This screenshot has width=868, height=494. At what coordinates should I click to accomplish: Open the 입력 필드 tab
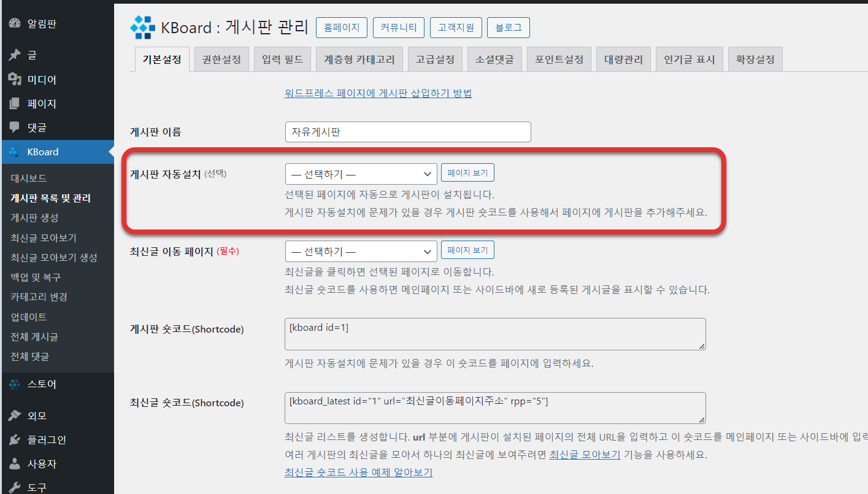[282, 60]
